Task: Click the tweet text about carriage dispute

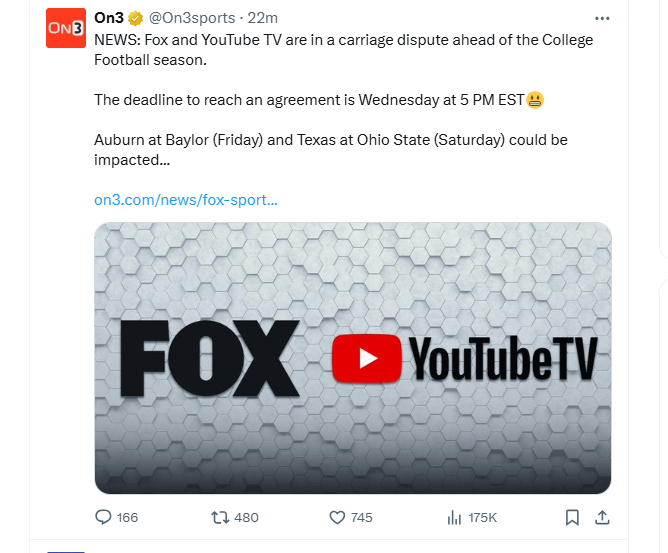Action: point(343,50)
